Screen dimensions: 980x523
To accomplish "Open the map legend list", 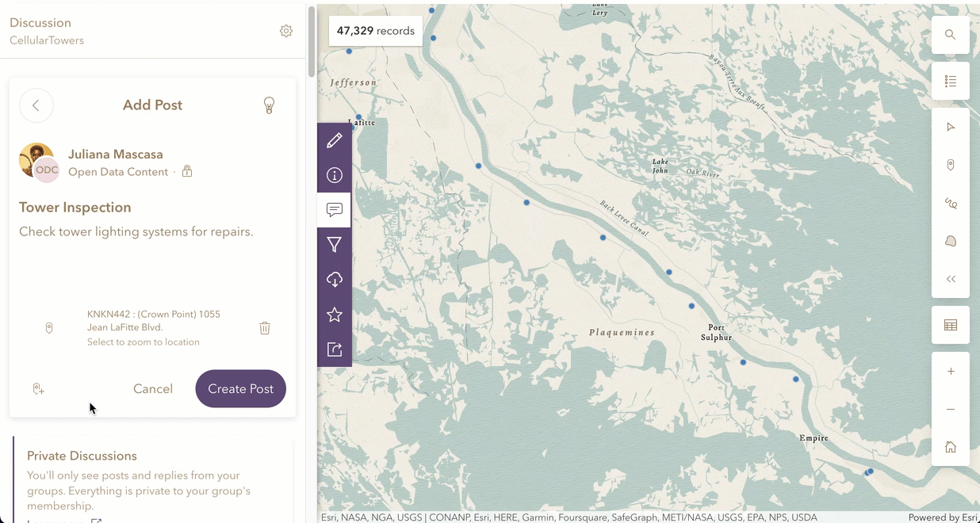I will click(x=951, y=81).
